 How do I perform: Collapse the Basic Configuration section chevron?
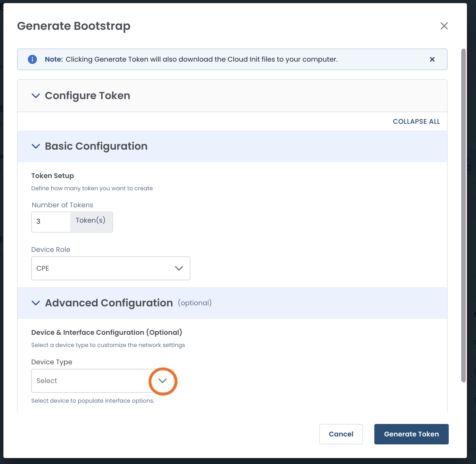point(36,146)
